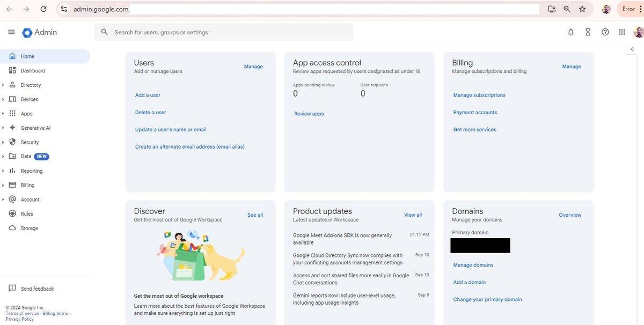Go back using the browser back arrow
Image resolution: width=644 pixels, height=325 pixels.
pyautogui.click(x=9, y=9)
